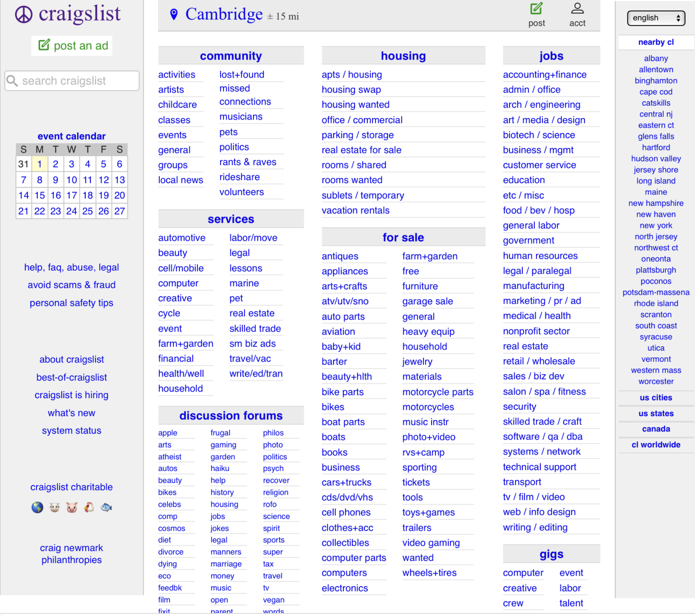Image resolution: width=695 pixels, height=616 pixels.
Task: Click the post an ad button
Action: 72,46
